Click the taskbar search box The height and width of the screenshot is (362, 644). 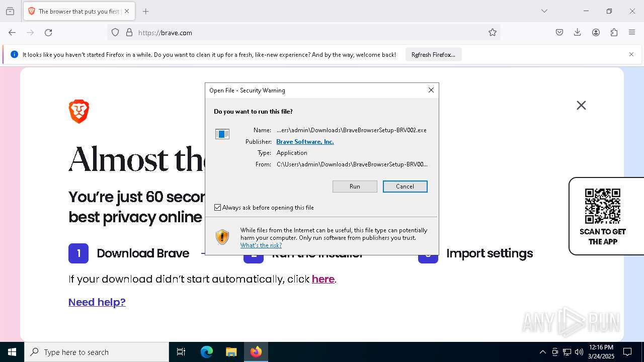(97, 352)
